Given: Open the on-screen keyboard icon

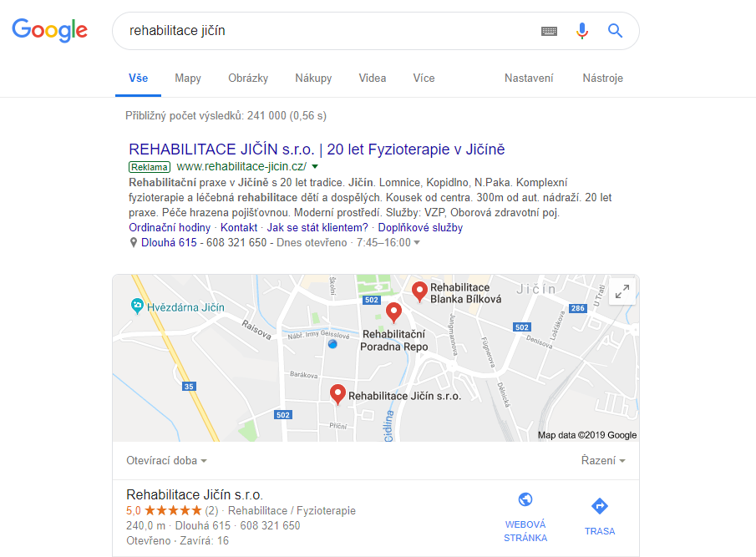Looking at the screenshot, I should pos(549,32).
